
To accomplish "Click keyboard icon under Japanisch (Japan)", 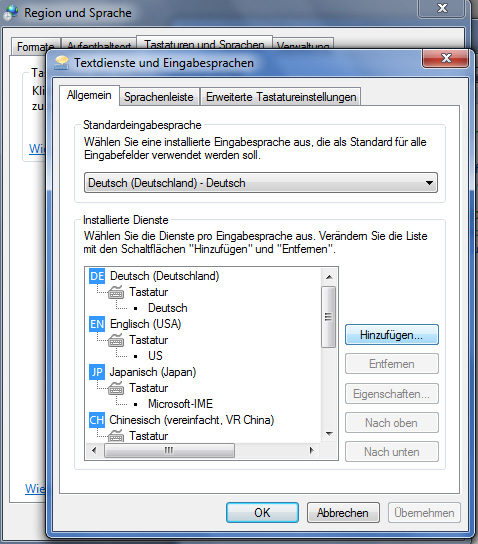I will pos(116,388).
